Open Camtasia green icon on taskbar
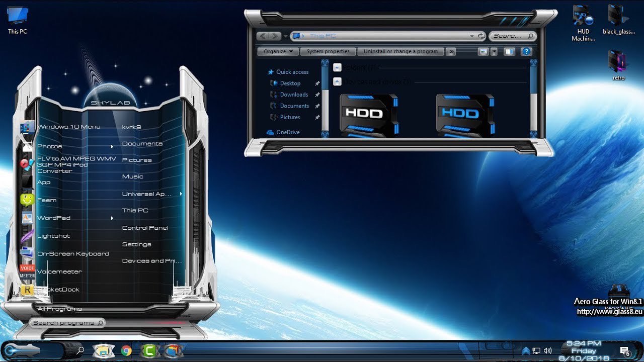The height and width of the screenshot is (362, 644). click(x=149, y=351)
